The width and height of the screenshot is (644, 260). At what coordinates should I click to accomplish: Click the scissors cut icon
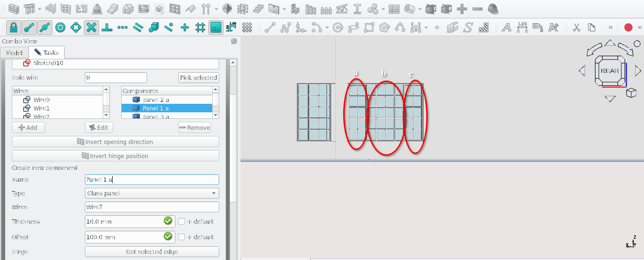576,27
